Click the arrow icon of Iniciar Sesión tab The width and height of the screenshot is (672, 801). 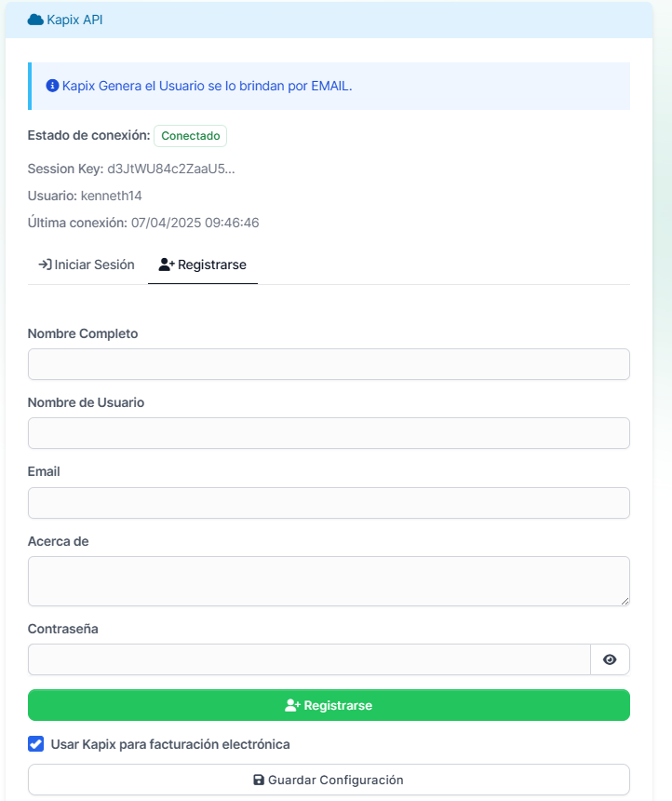(x=45, y=265)
